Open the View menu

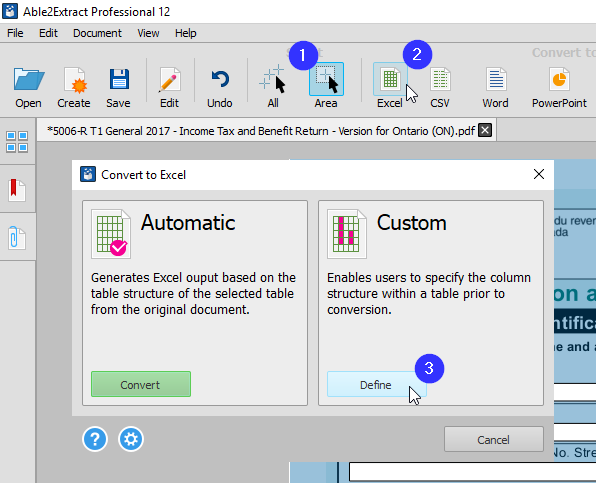point(148,33)
